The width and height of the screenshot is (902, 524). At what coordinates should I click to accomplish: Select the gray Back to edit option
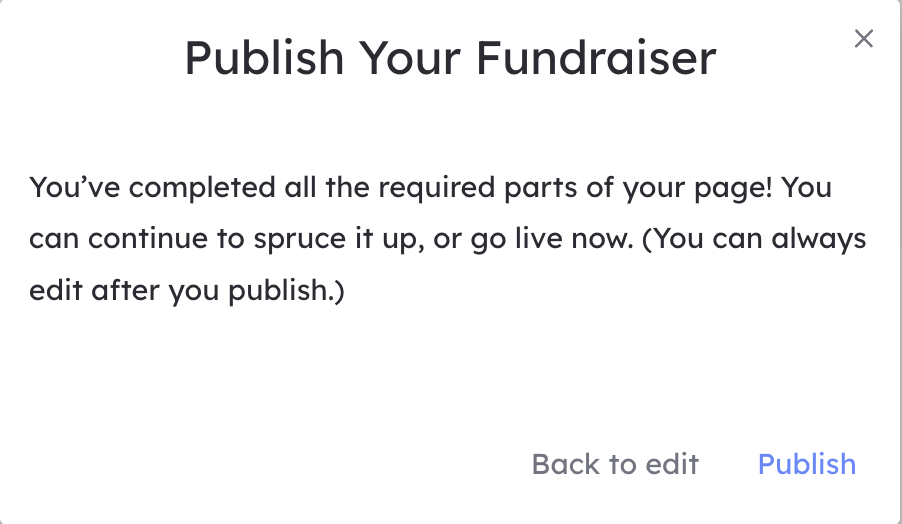tap(615, 464)
